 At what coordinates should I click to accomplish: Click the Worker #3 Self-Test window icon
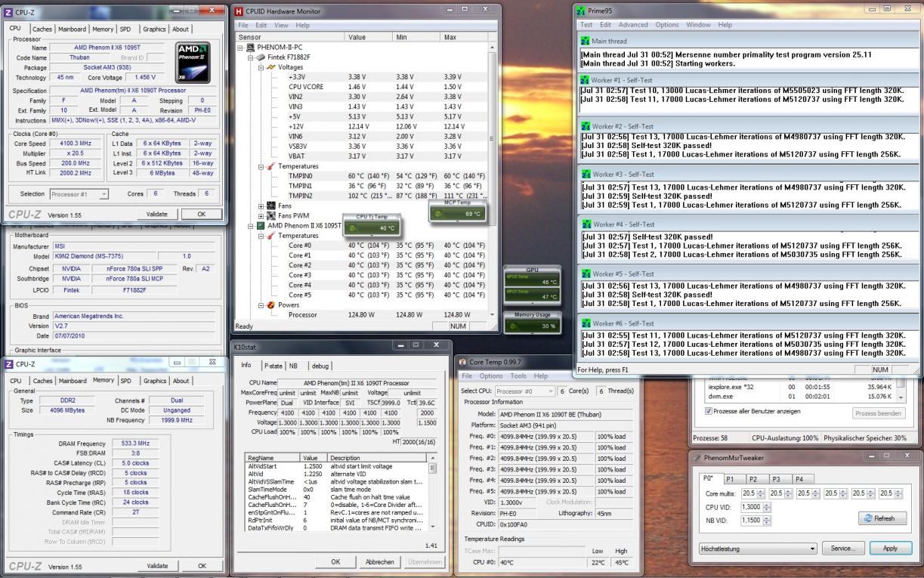[585, 174]
